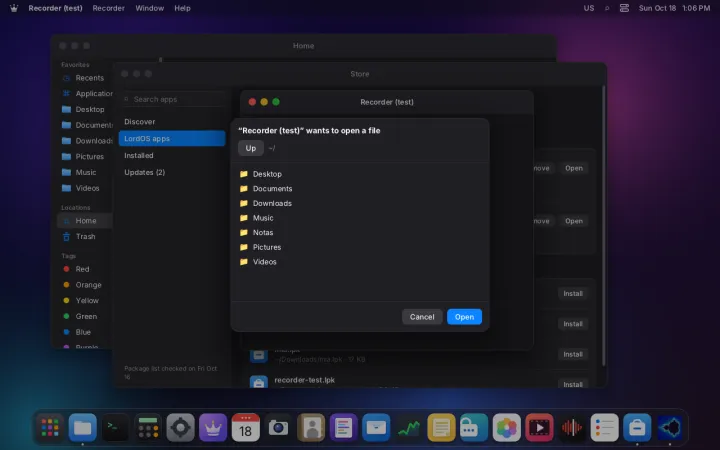The image size is (720, 450).
Task: Open the Mail app in the dock
Action: point(376,428)
